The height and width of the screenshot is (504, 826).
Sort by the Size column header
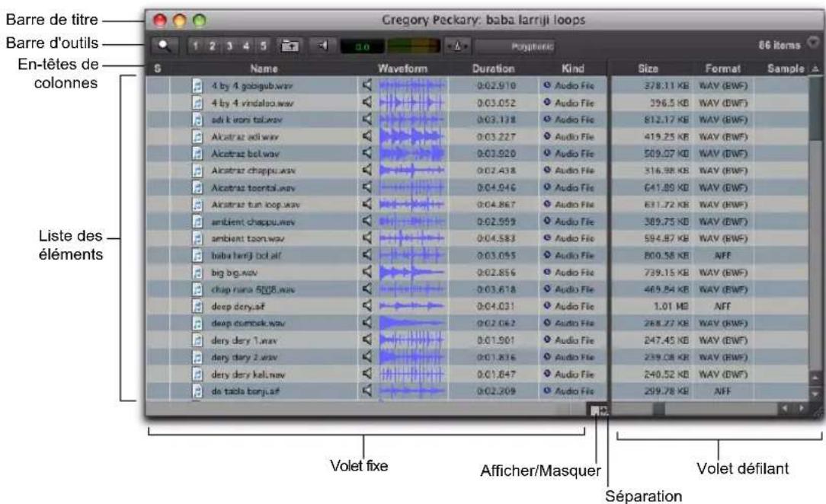(648, 69)
